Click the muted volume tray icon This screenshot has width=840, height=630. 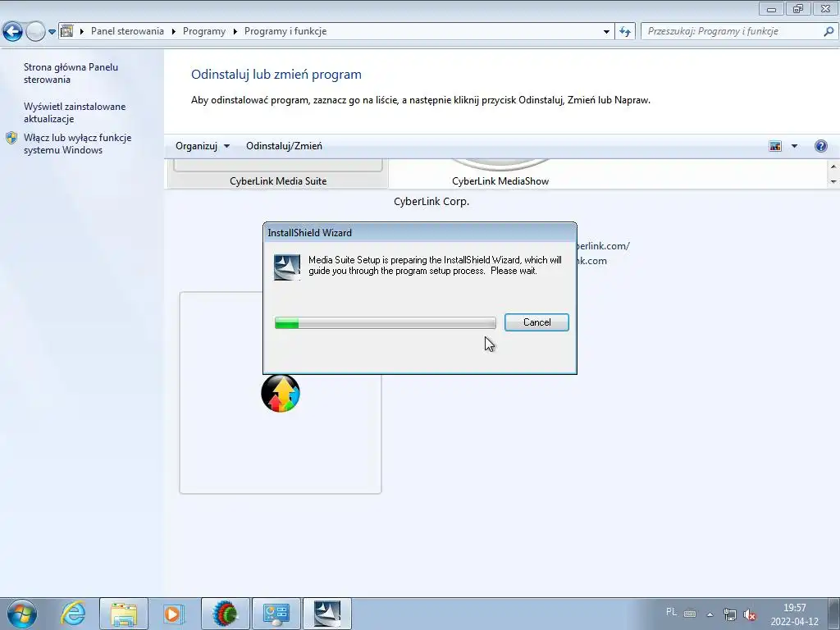(750, 614)
